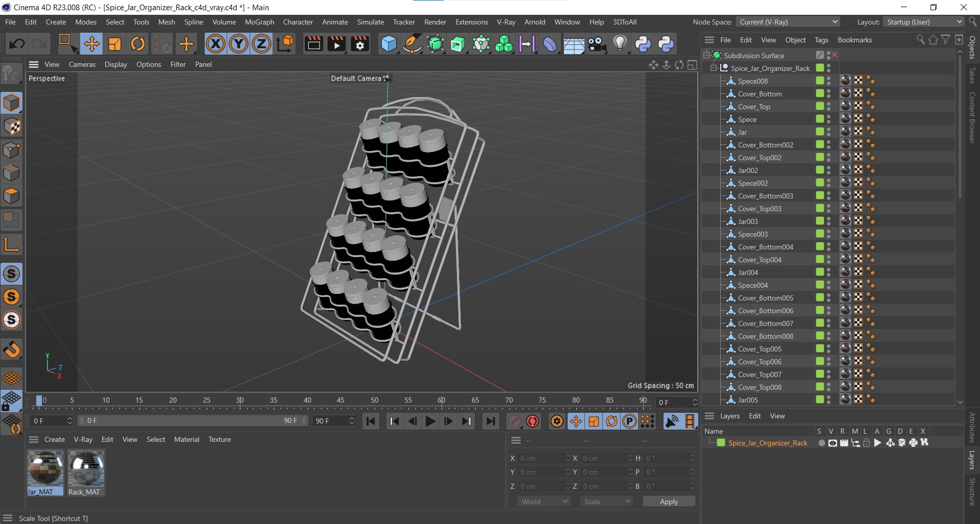Collapse the Spice_Jar_Organizer_Rack hierarchy node
The image size is (980, 524).
[x=714, y=68]
